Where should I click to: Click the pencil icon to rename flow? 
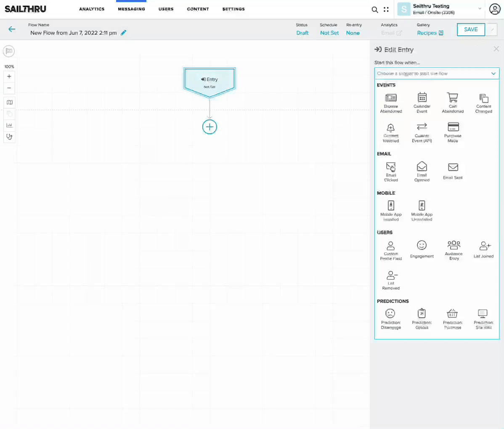click(123, 33)
